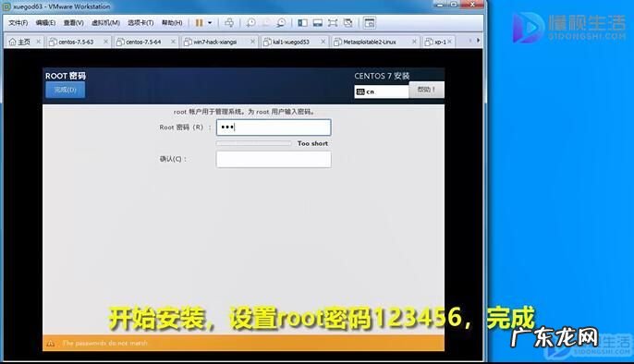Open the 虚拟机(M) menu
This screenshot has width=634, height=364.
[105, 23]
